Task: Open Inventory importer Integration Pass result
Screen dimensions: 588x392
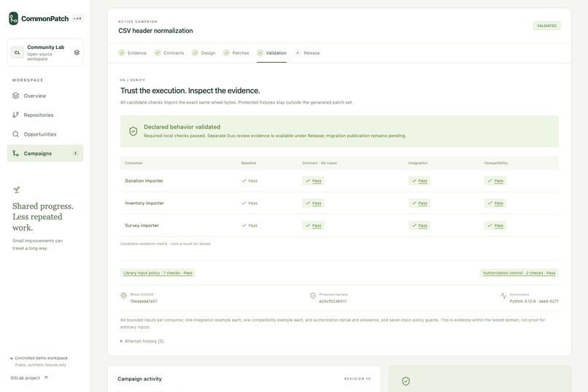Action: point(419,203)
